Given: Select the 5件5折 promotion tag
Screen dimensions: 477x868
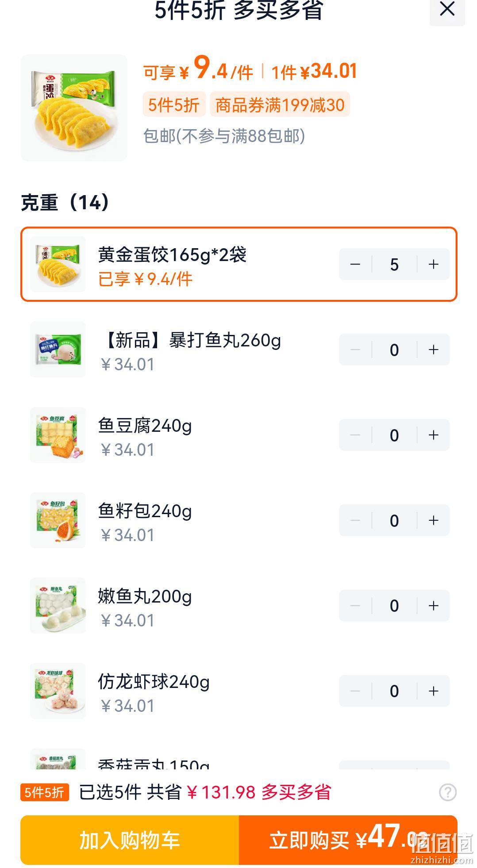Looking at the screenshot, I should (x=174, y=105).
